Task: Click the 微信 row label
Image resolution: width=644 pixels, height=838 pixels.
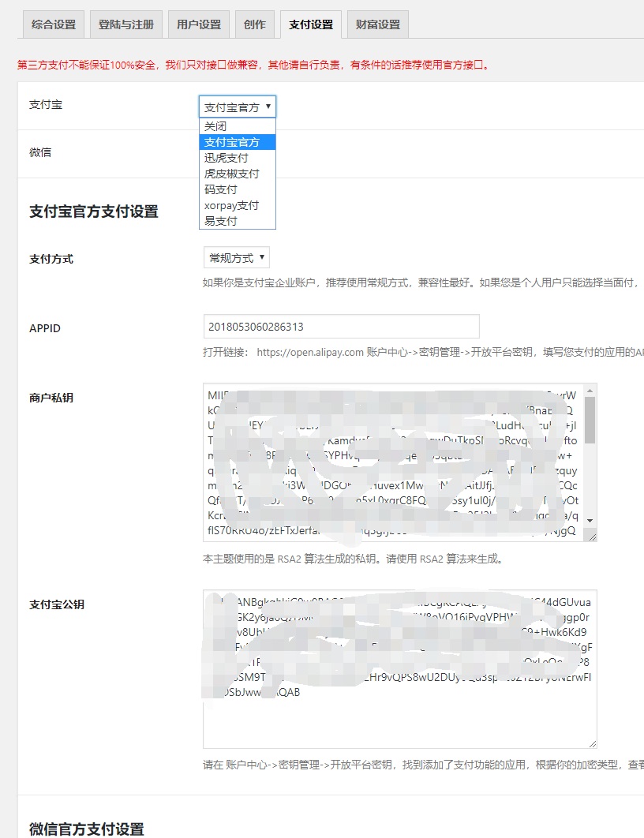Action: [x=40, y=152]
